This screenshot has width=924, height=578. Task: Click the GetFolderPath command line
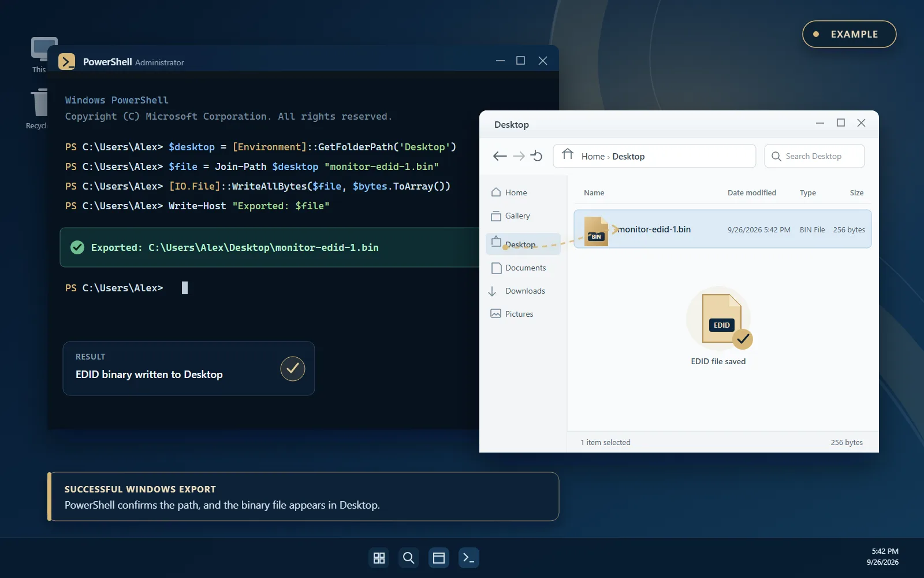pos(260,147)
